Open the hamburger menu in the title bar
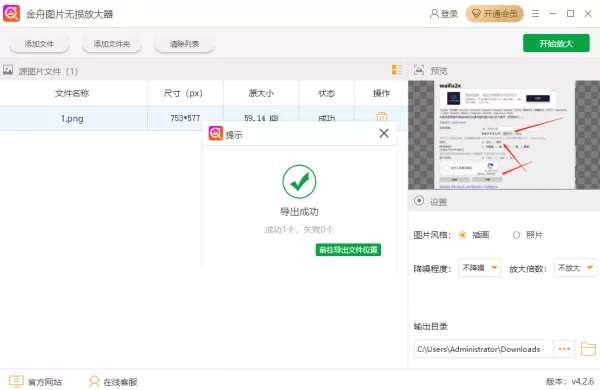The width and height of the screenshot is (600, 390). click(x=535, y=14)
